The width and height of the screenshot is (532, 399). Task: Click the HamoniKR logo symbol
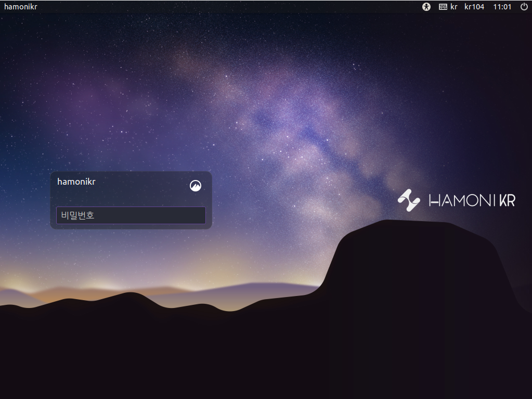pos(409,200)
